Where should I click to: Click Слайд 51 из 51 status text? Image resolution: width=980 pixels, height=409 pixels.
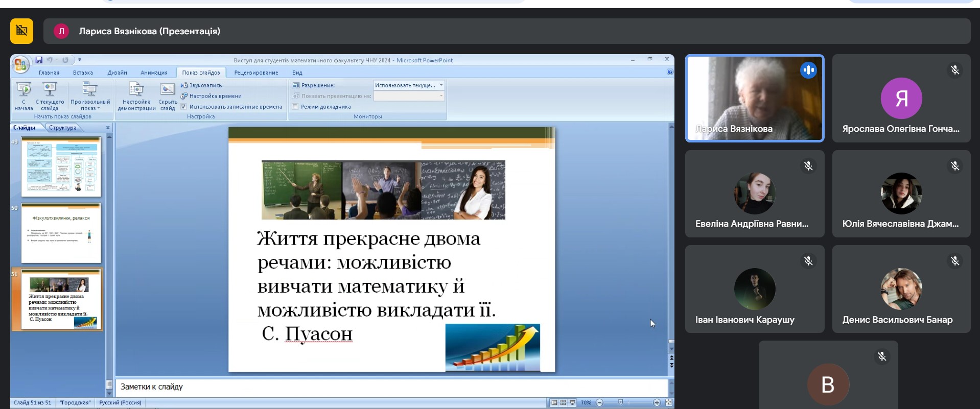[33, 403]
